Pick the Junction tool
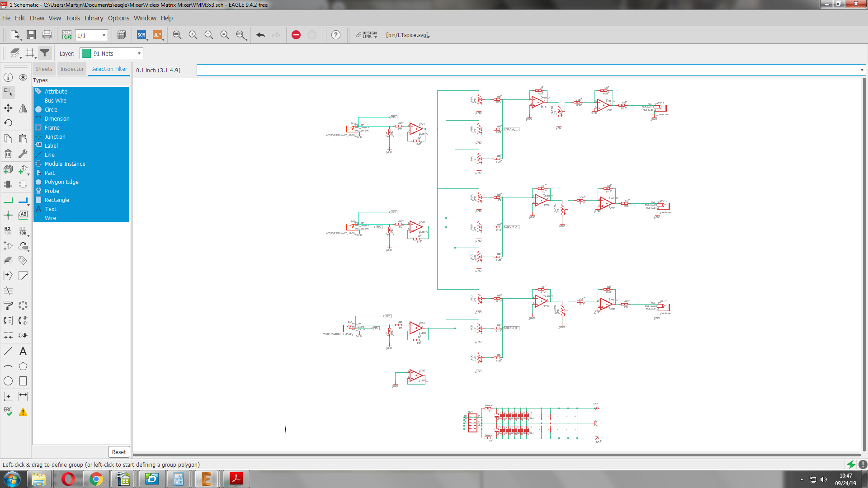The image size is (868, 488). coord(8,215)
